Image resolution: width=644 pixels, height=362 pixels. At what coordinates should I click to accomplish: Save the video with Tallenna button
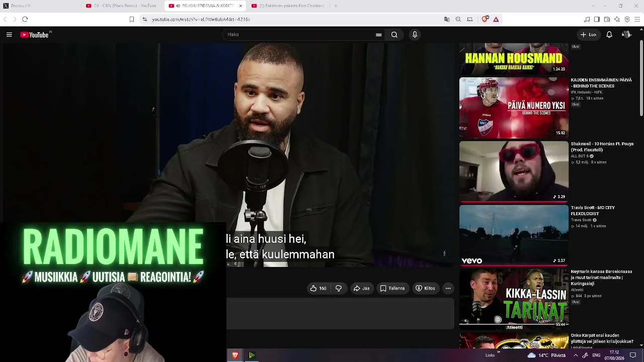(392, 288)
